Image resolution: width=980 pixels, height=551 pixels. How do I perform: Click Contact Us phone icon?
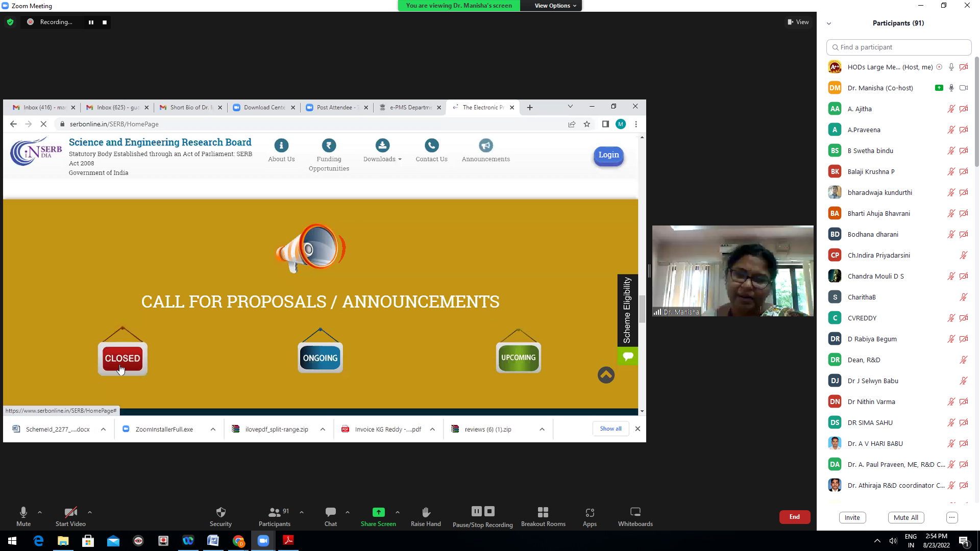(x=431, y=145)
